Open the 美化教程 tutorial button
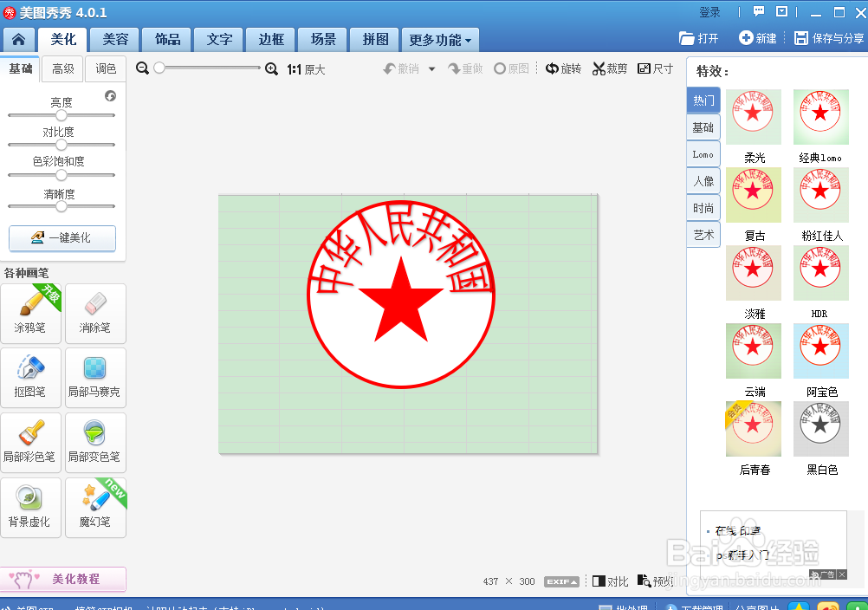Screen dimensions: 868x610 click(x=63, y=579)
